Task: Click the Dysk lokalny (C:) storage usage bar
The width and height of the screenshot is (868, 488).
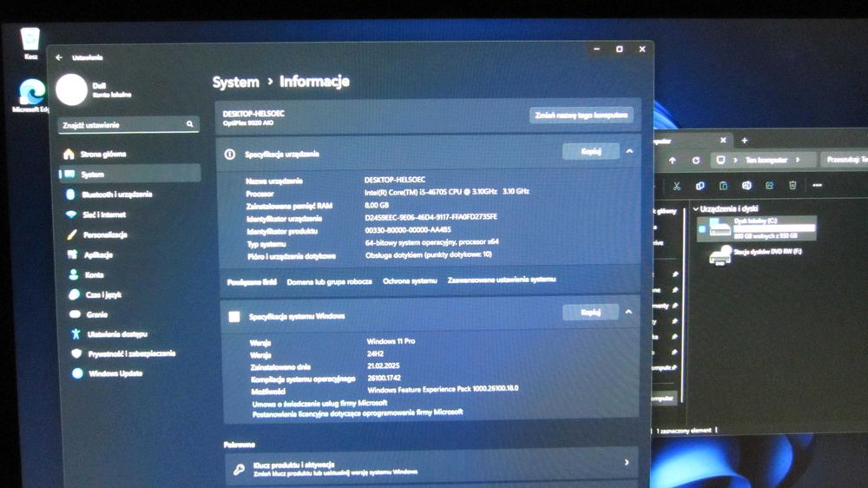Action: [x=774, y=228]
